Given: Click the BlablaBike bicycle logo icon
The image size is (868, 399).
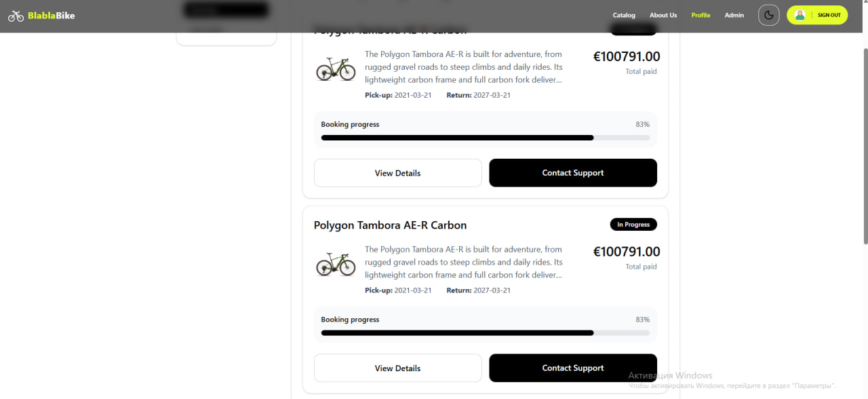Looking at the screenshot, I should (x=16, y=15).
